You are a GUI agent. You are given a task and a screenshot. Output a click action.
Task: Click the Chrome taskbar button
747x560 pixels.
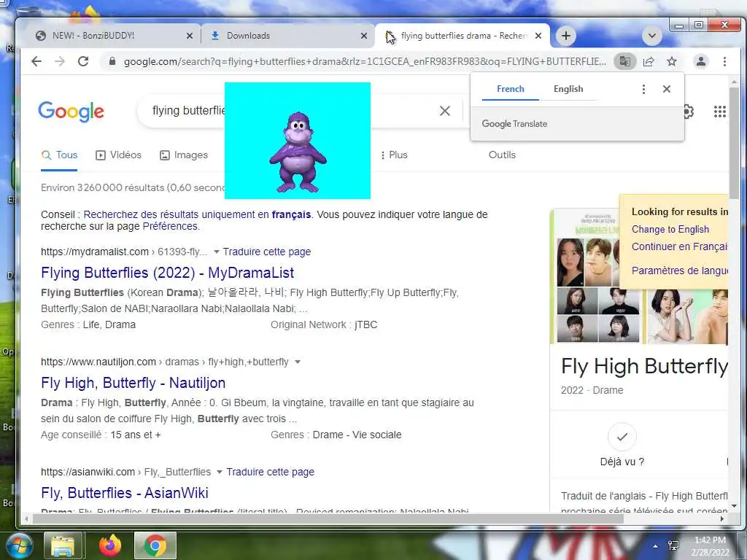click(x=155, y=545)
